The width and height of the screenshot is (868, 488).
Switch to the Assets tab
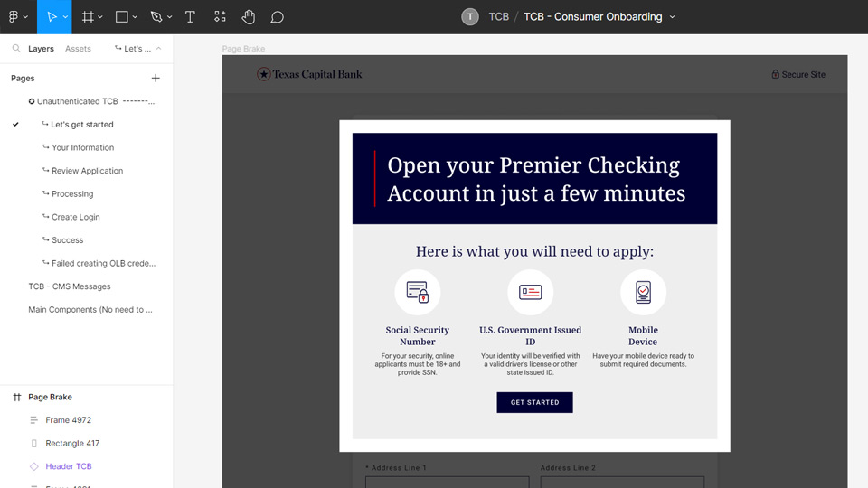78,49
